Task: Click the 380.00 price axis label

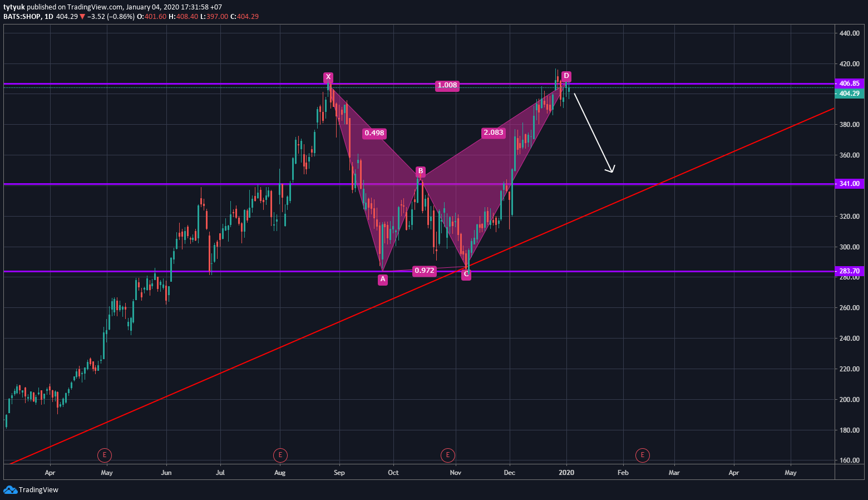Action: pos(850,125)
